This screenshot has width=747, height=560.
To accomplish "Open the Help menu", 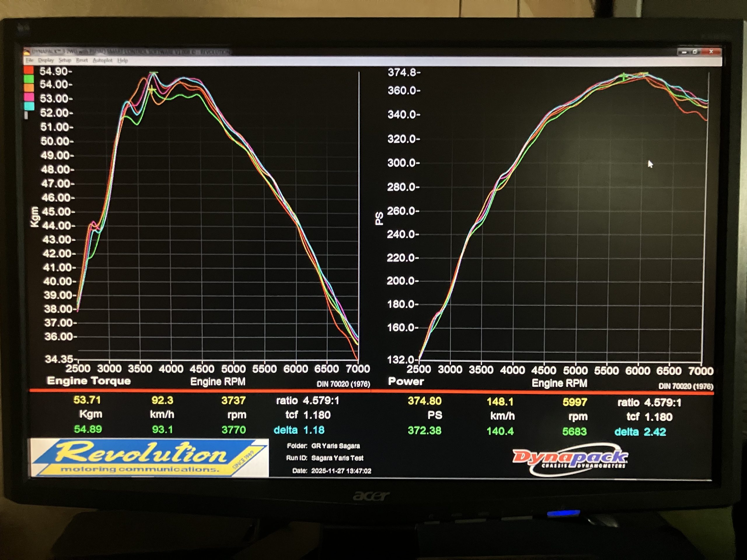I will pos(123,60).
